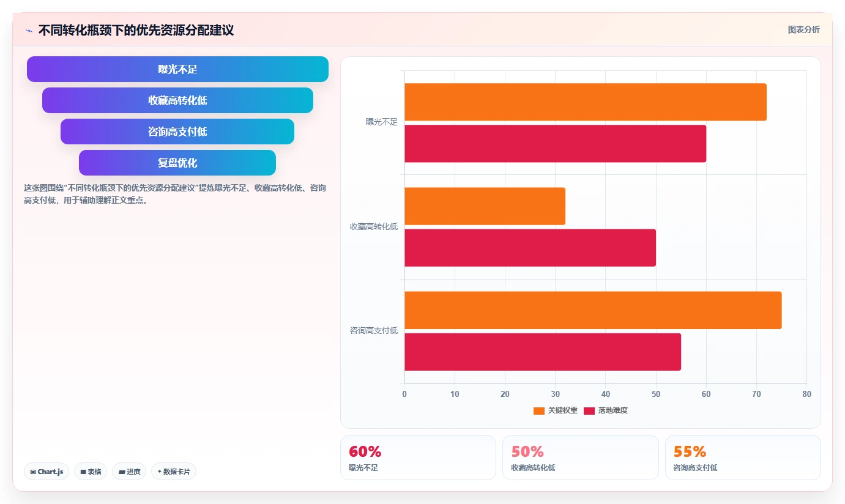
Task: Select the 收藏高转化低 funnel stage
Action: [x=177, y=100]
